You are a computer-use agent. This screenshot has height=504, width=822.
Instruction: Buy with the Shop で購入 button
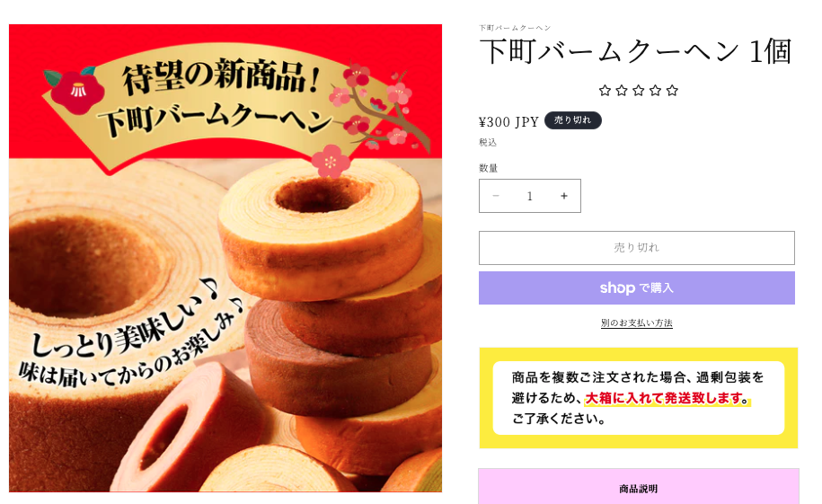(636, 287)
